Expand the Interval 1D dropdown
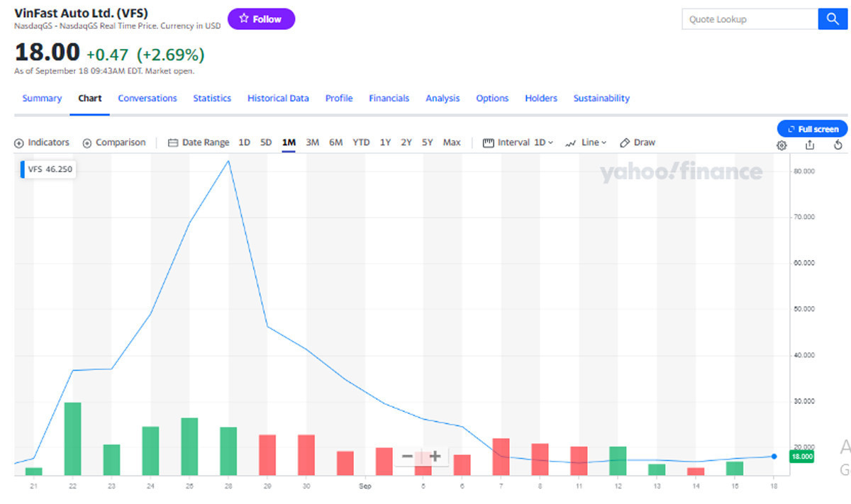The image size is (851, 504). (x=518, y=142)
